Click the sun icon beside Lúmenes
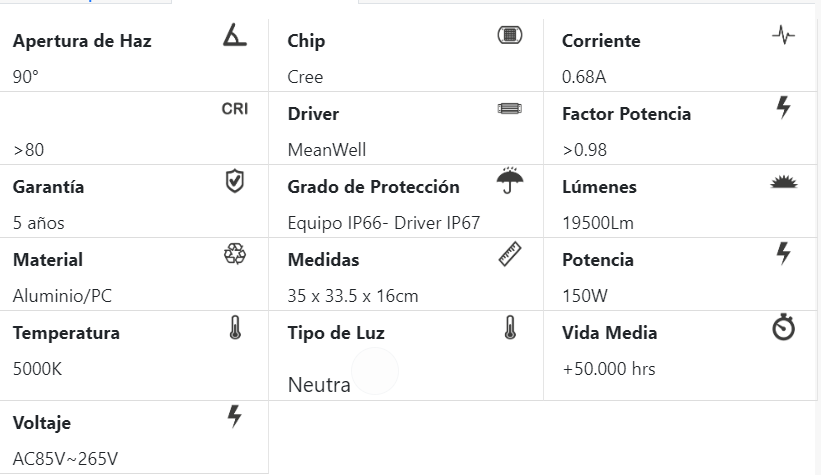Viewport: 821px width, 475px height. 784,182
